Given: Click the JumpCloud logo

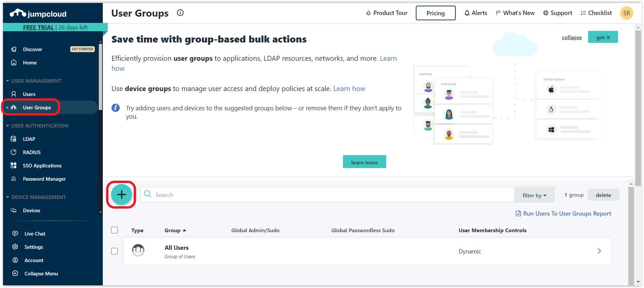Looking at the screenshot, I should tap(38, 14).
